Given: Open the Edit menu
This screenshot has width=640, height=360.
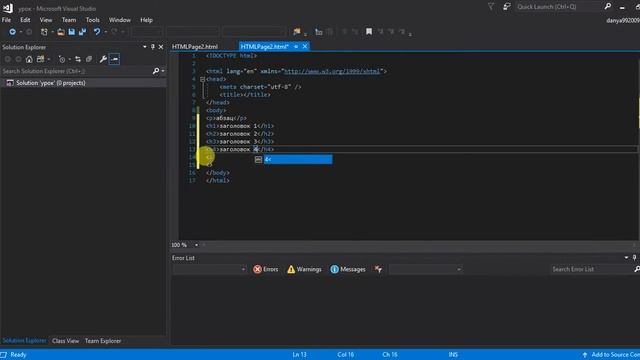Looking at the screenshot, I should [25, 20].
